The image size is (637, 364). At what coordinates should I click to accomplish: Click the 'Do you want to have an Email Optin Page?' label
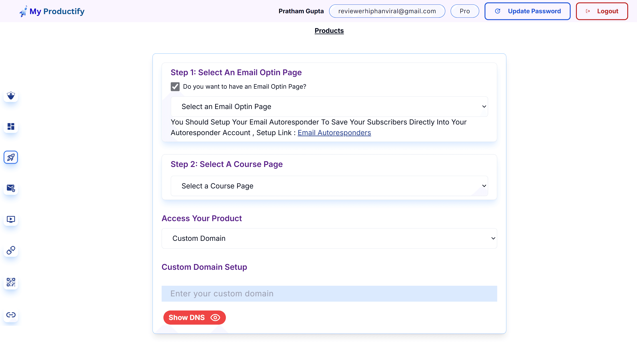pos(244,86)
